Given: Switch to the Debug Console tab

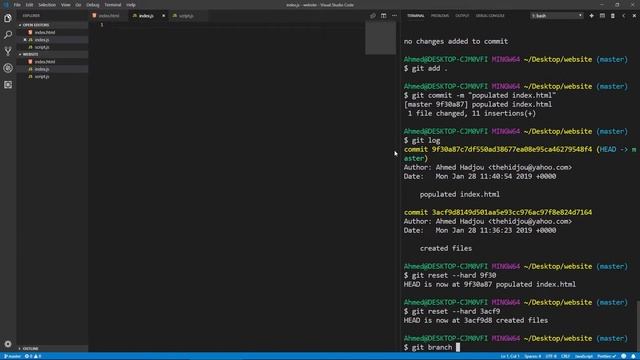Looking at the screenshot, I should (490, 16).
